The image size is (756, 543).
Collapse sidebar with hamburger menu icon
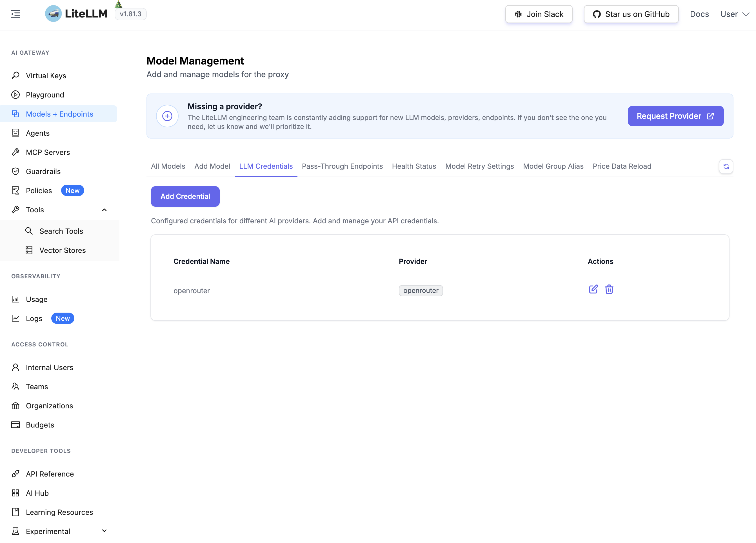[x=16, y=14]
